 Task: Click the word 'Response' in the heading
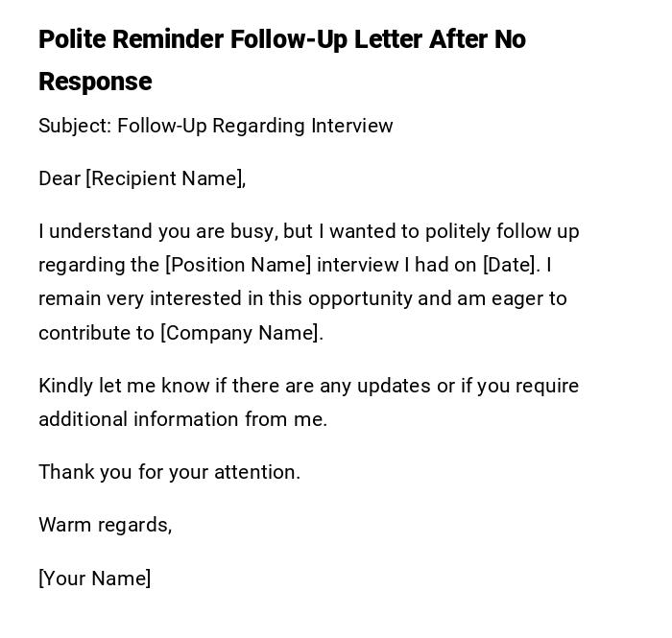pyautogui.click(x=95, y=83)
